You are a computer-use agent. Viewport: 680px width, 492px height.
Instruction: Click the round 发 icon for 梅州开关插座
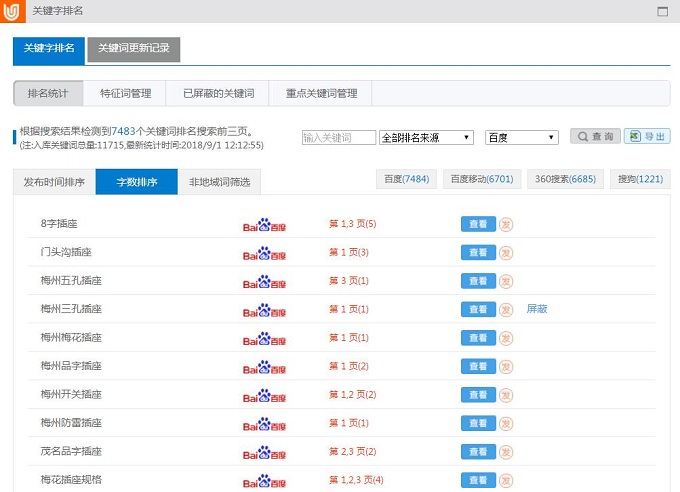(506, 394)
